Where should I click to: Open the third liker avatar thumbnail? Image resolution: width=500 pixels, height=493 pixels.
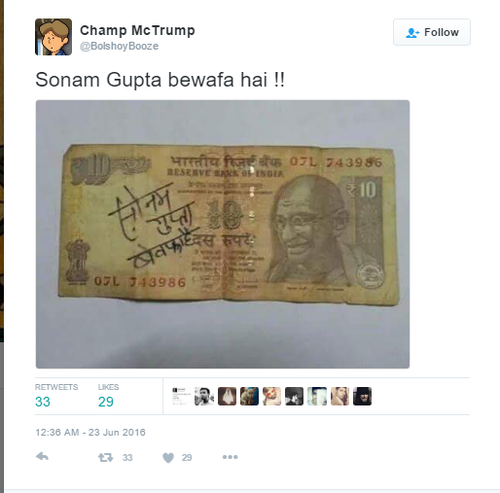(x=227, y=396)
